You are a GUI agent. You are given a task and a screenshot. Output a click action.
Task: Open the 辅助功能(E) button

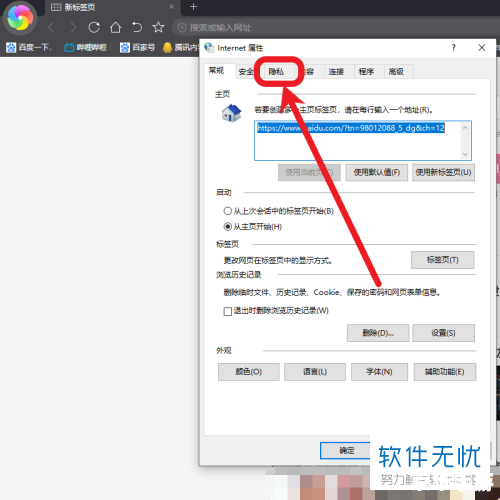pyautogui.click(x=445, y=372)
